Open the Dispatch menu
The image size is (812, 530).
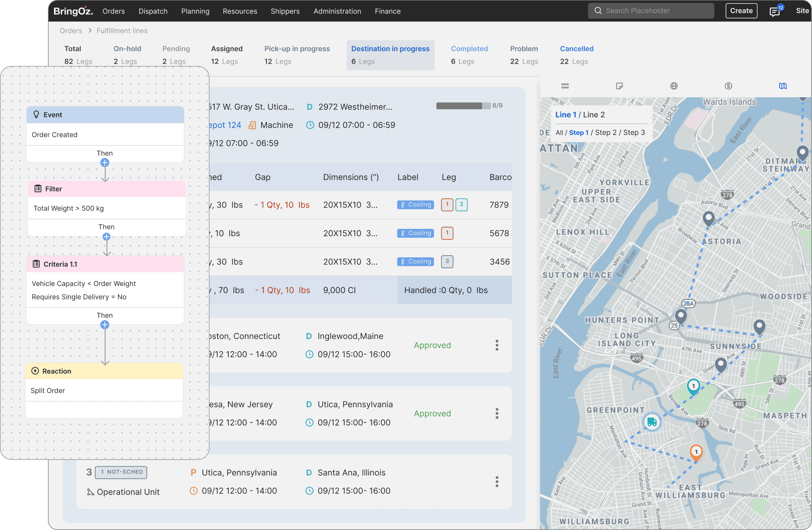153,11
